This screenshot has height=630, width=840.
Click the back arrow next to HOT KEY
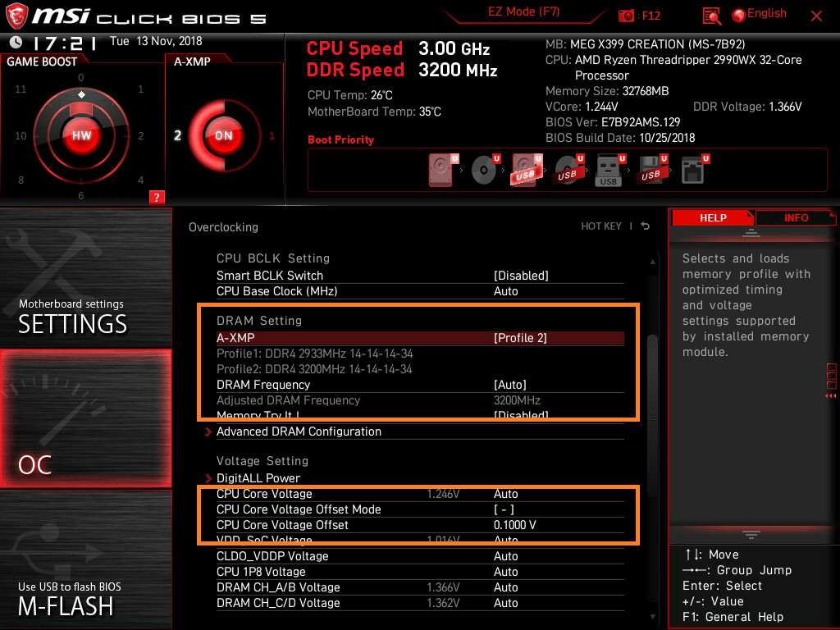coord(645,226)
